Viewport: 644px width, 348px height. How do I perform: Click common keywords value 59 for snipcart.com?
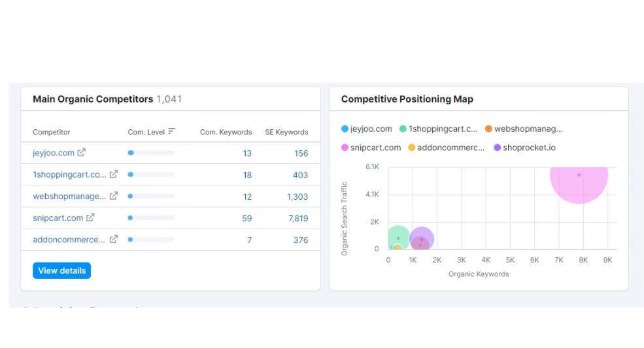247,219
